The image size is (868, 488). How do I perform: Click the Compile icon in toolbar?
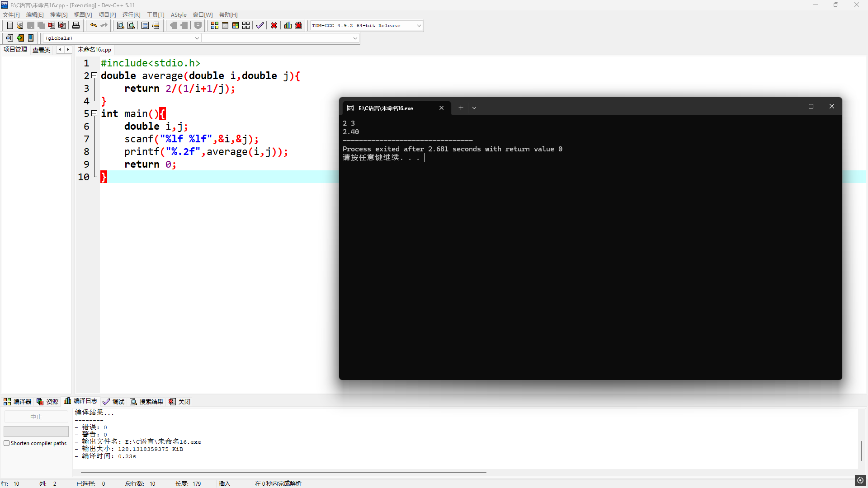point(215,26)
